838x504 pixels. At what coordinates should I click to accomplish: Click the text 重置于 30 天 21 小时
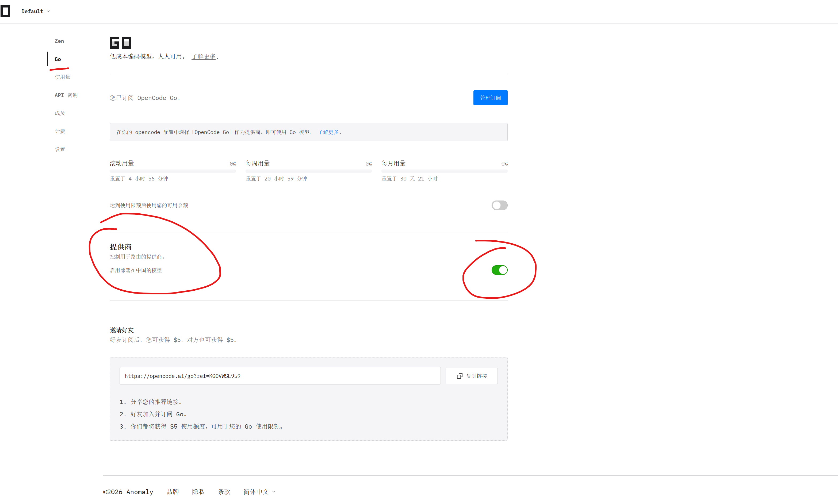coord(409,179)
